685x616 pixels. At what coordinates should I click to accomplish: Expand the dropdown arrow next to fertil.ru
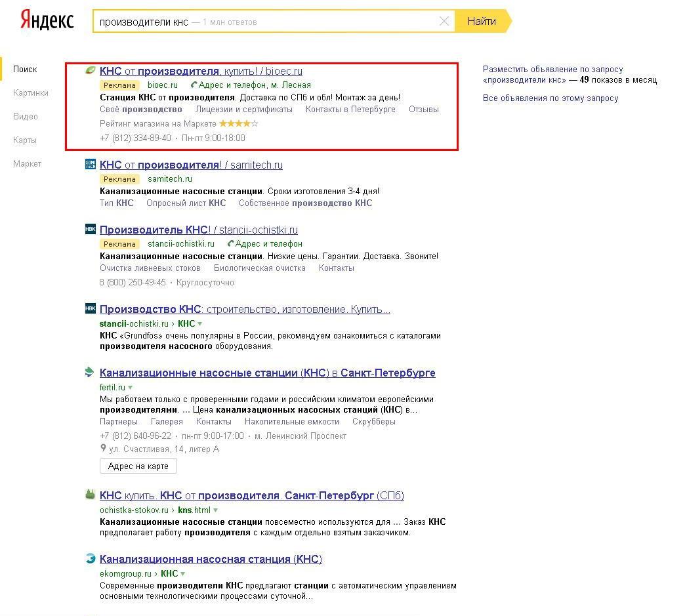pyautogui.click(x=130, y=387)
